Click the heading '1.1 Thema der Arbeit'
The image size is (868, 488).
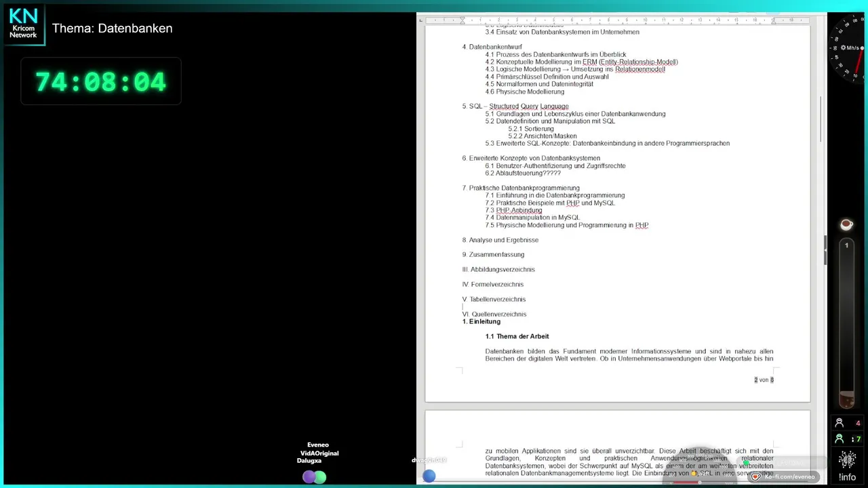click(x=517, y=336)
